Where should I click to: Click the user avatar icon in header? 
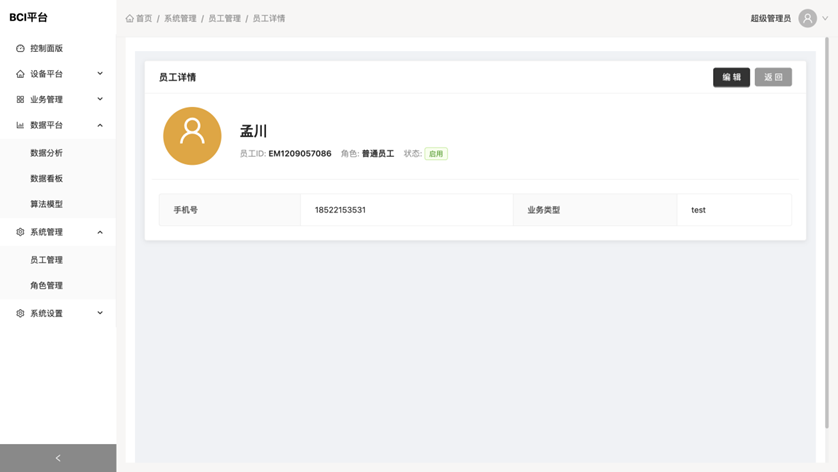(x=807, y=18)
